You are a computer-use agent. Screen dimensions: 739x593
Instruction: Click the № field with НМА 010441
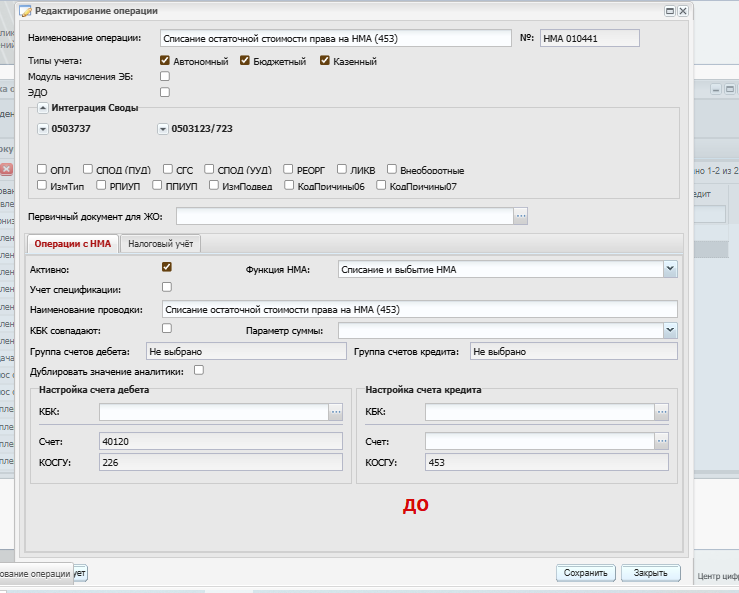click(590, 38)
